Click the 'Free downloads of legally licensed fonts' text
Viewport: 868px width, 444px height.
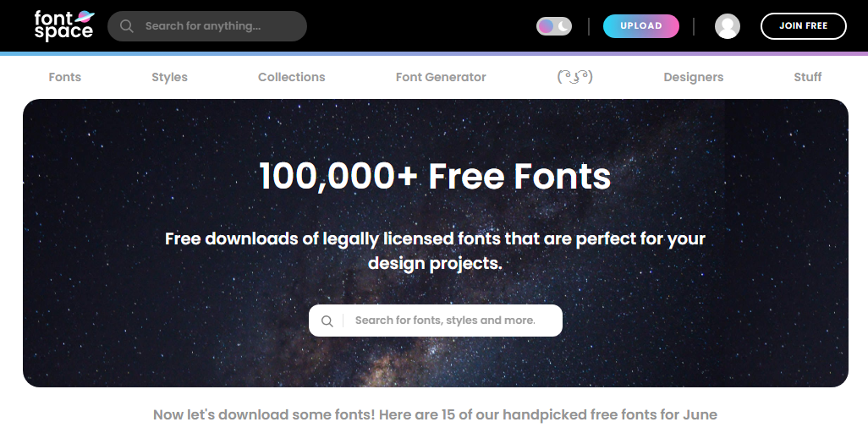click(435, 250)
